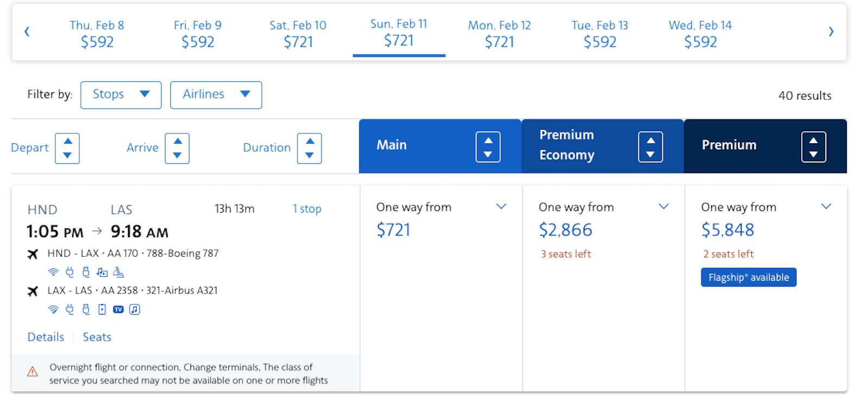The image size is (868, 396).
Task: Click the personal device streaming icon for AA 2358
Action: click(x=102, y=309)
